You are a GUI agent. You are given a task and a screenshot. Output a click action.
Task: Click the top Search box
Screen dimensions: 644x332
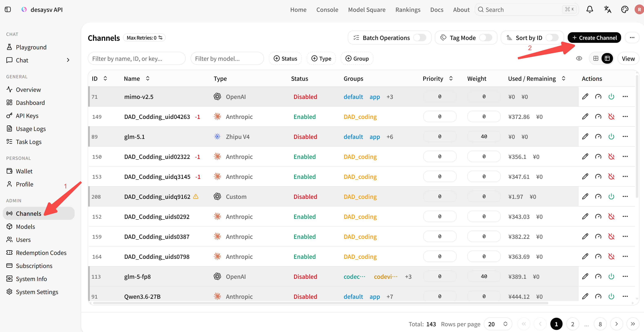coord(526,10)
